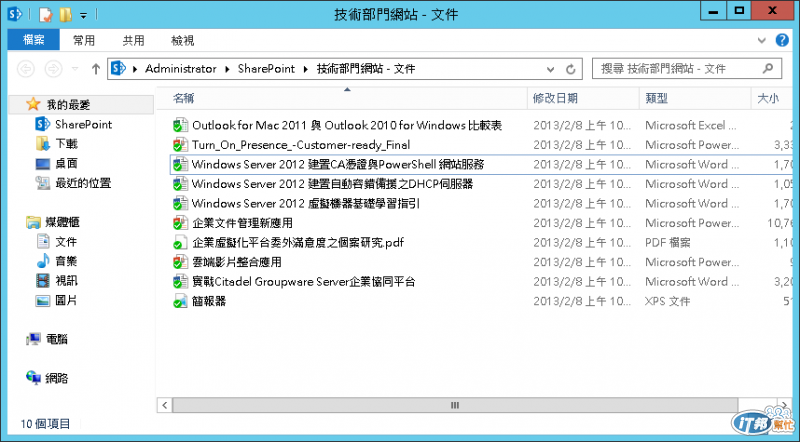Viewport: 800px width, 442px height.
Task: Click the PowerPoint icon of 雲端影片整合應用
Action: point(180,262)
